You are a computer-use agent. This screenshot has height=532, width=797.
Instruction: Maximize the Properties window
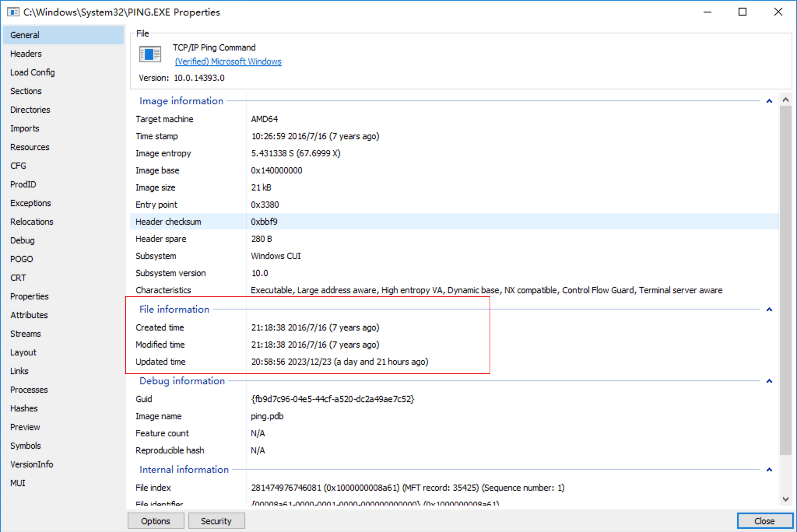[742, 12]
